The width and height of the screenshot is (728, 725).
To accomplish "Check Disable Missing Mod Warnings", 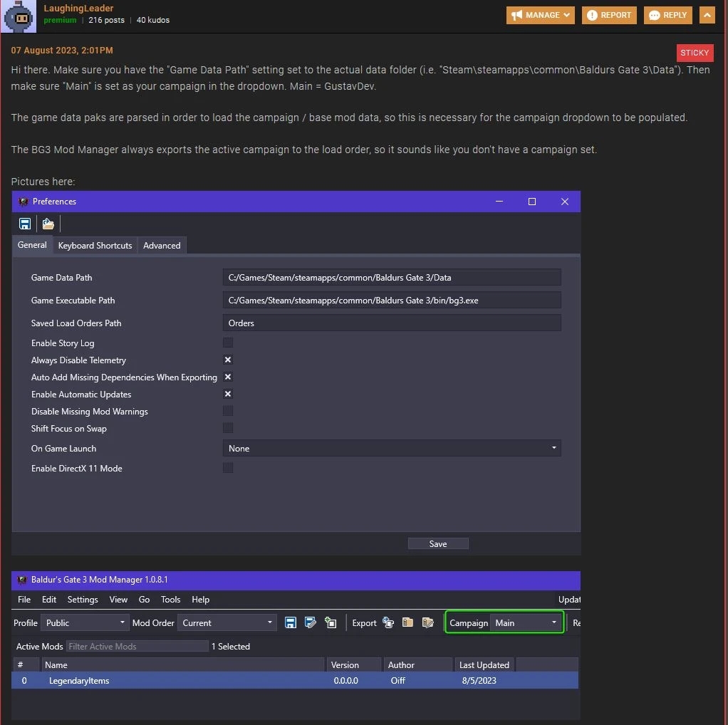I will [228, 411].
